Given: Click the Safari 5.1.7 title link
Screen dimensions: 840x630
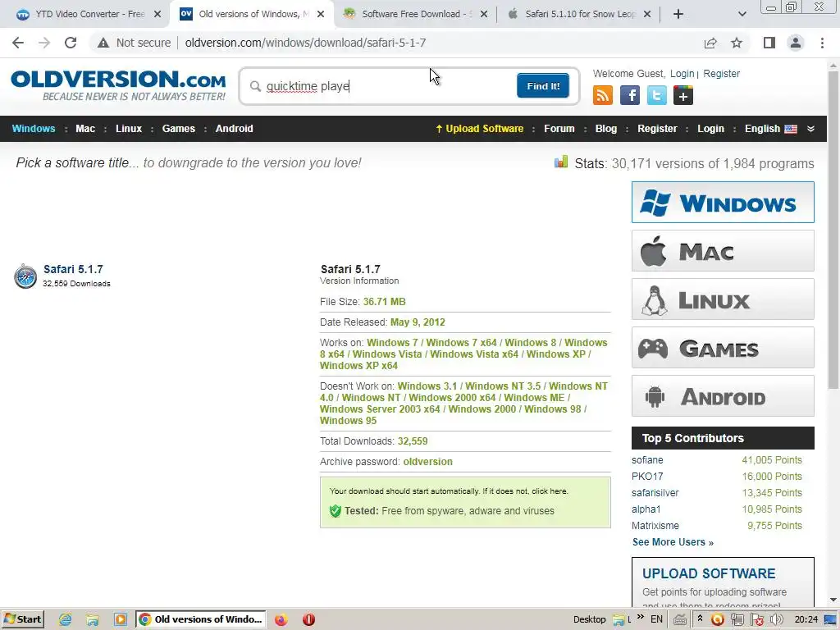Looking at the screenshot, I should 73,269.
